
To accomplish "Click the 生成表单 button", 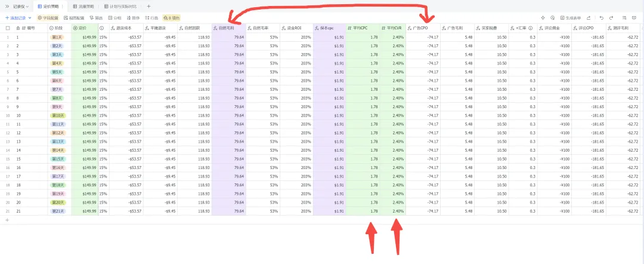I will [571, 18].
